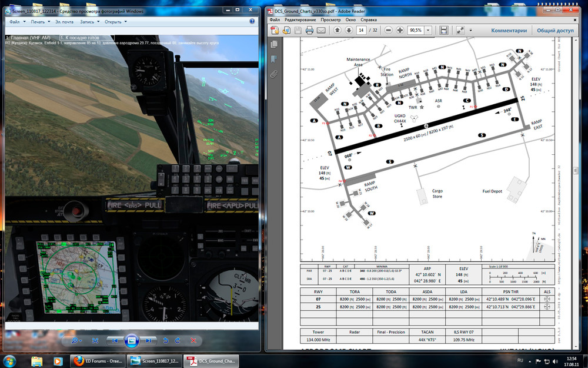Open the zoom percentage dropdown

click(428, 30)
